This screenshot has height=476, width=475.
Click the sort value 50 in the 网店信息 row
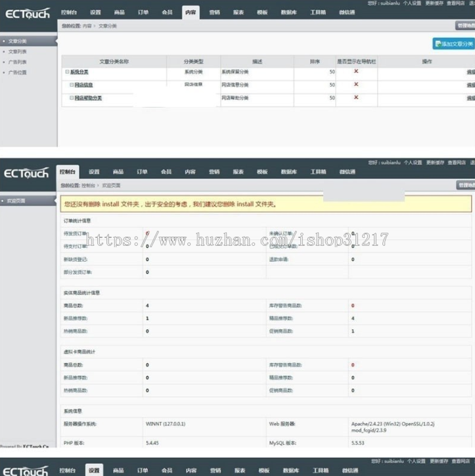click(332, 85)
